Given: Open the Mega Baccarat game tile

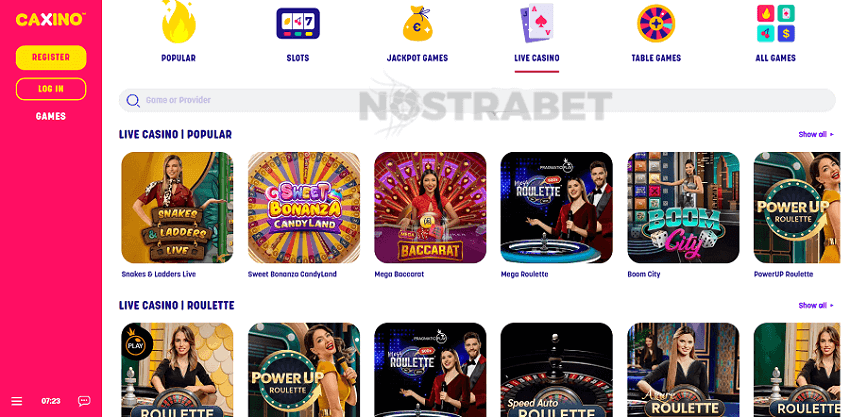Looking at the screenshot, I should (430, 208).
